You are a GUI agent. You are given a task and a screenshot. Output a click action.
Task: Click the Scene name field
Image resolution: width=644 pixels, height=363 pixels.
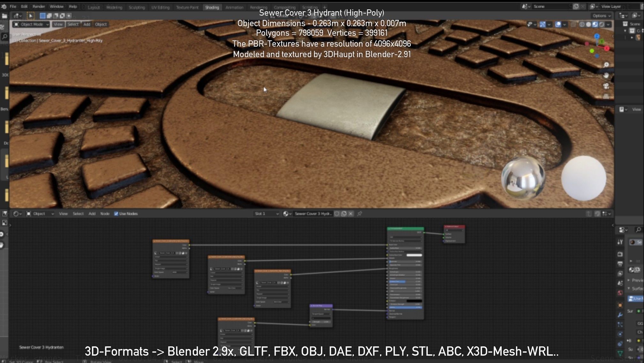pos(551,6)
